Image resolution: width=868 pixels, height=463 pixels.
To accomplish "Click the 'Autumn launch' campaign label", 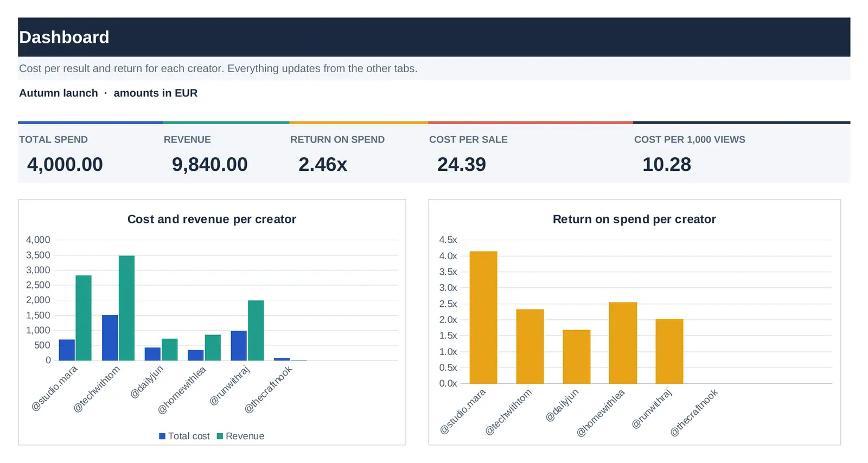I will (x=59, y=93).
